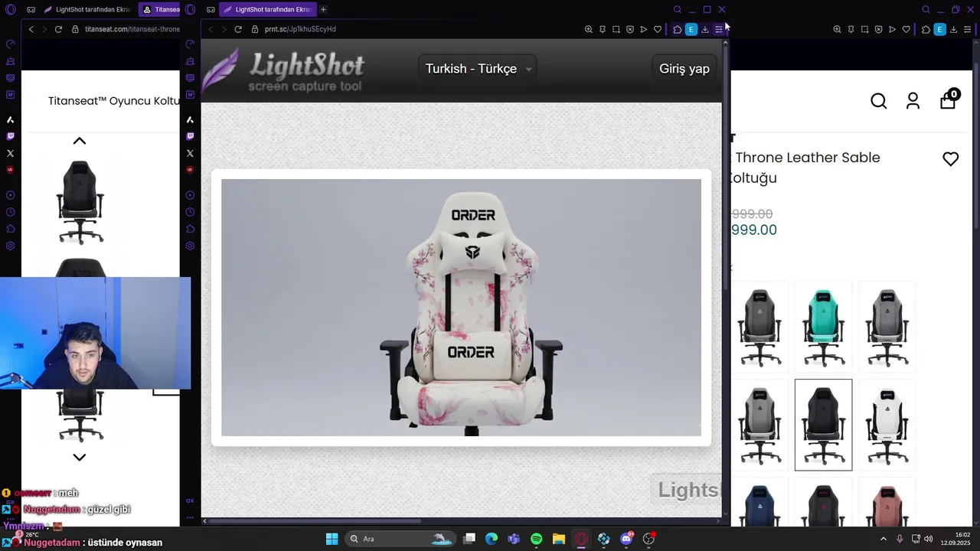Image resolution: width=980 pixels, height=551 pixels.
Task: Open Twitch in front window sidebar
Action: click(190, 136)
